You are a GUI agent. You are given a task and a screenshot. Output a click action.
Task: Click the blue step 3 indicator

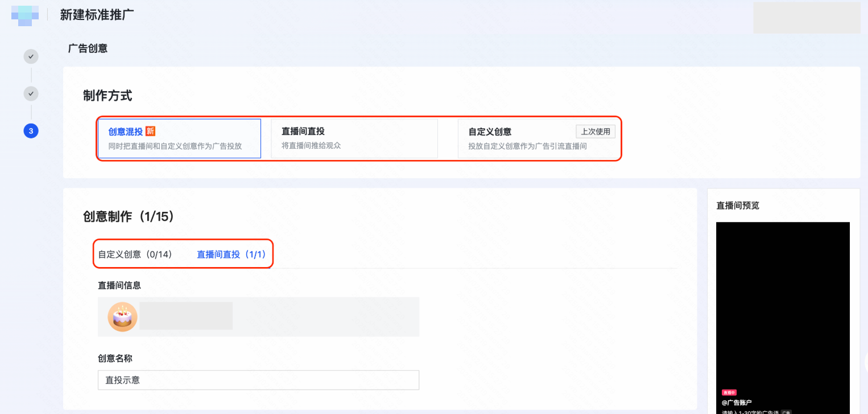click(x=31, y=131)
